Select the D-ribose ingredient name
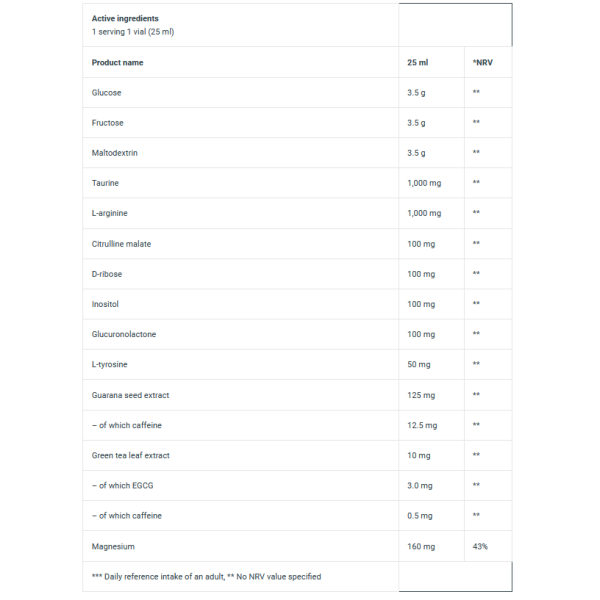This screenshot has height=600, width=600. point(107,274)
